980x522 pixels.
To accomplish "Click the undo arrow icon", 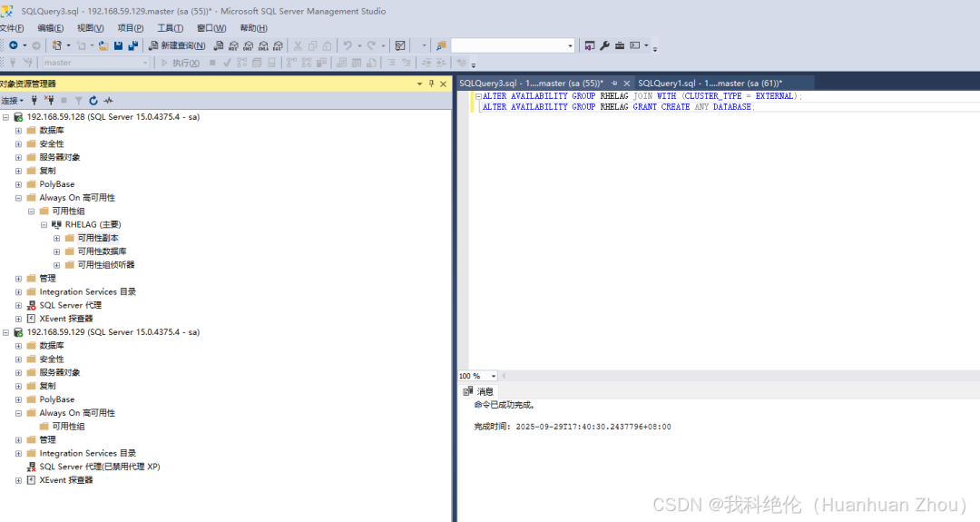I will point(348,45).
